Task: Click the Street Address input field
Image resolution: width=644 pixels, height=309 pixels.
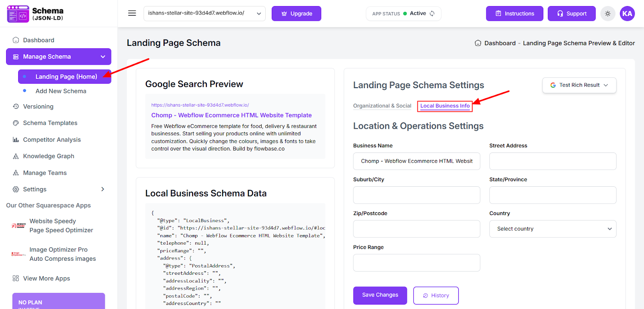Action: click(x=552, y=161)
